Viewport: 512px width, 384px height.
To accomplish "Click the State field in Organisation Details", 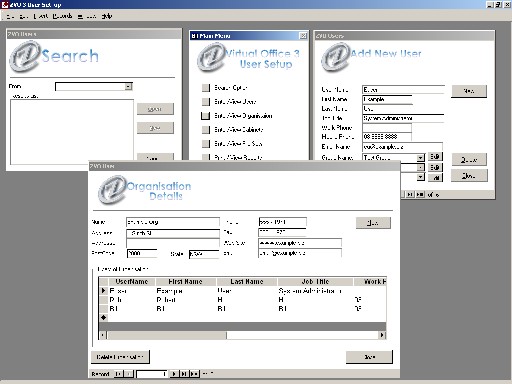I will click(x=204, y=254).
